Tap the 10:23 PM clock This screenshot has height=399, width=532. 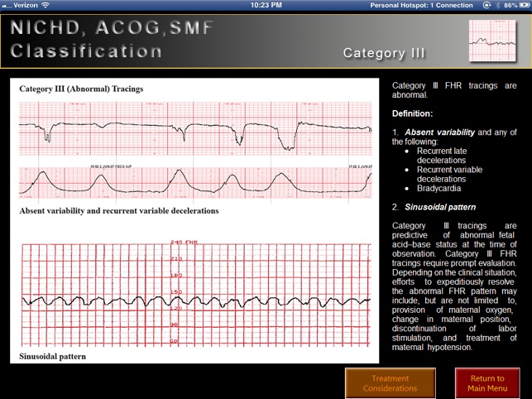coord(266,5)
